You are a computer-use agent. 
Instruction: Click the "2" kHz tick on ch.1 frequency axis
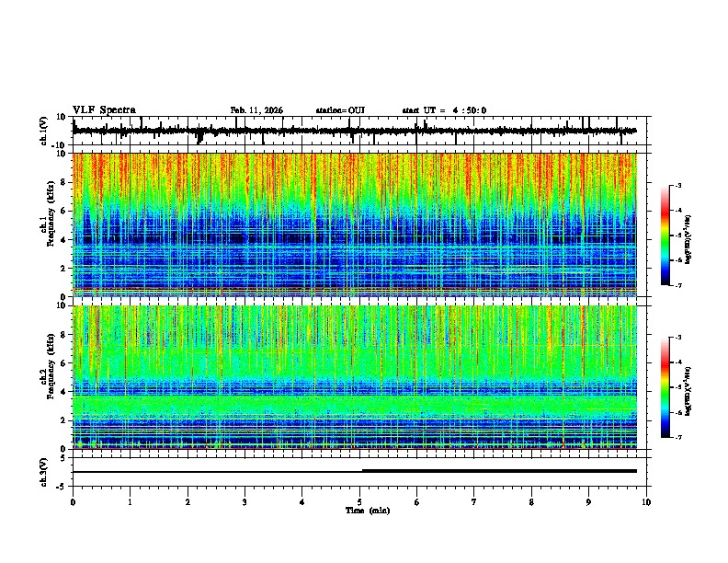click(63, 268)
